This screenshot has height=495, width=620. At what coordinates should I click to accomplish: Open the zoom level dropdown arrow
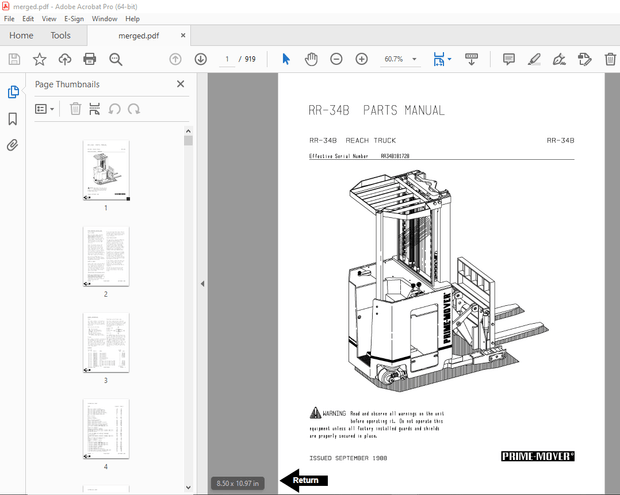[x=414, y=59]
